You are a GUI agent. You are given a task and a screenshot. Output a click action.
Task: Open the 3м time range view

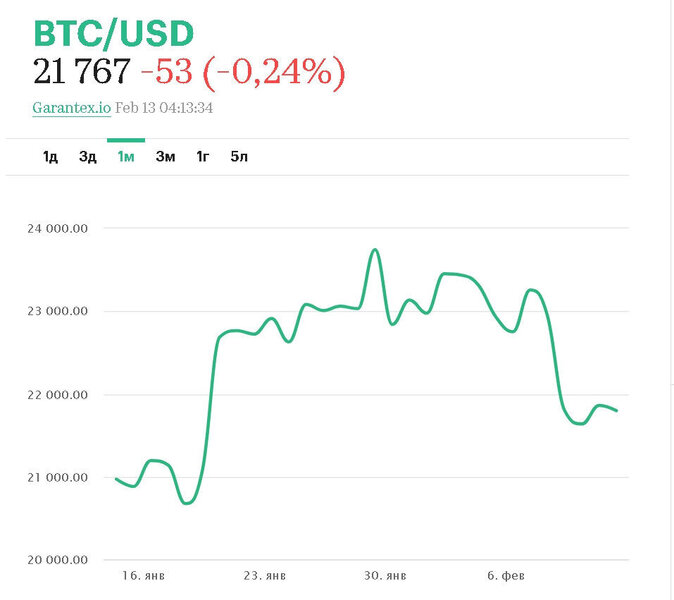click(x=165, y=157)
